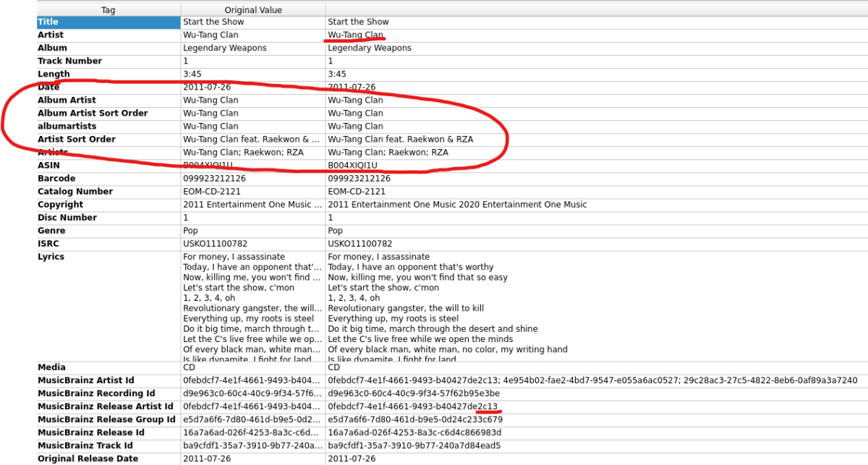868x465 pixels.
Task: Select the ASIN tag label
Action: coord(49,166)
